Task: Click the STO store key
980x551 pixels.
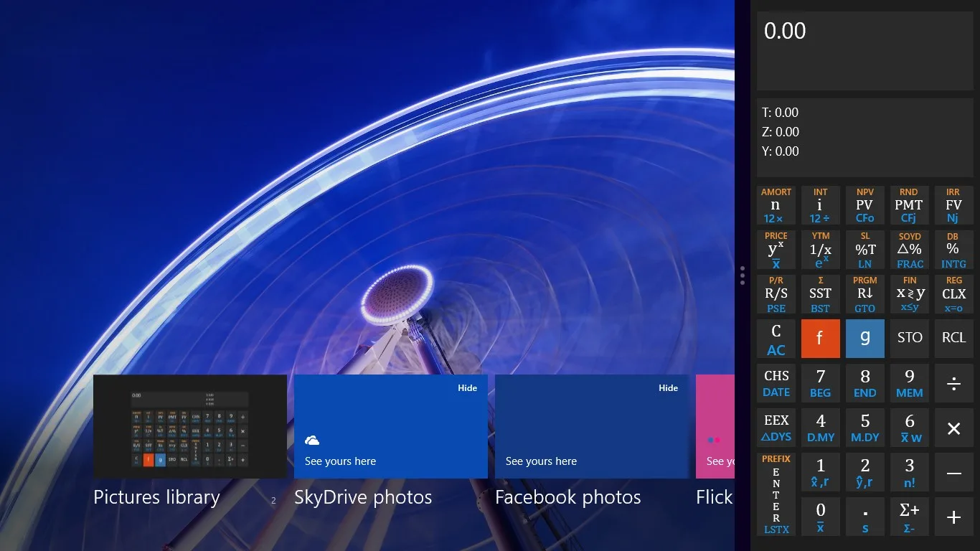Action: tap(909, 339)
